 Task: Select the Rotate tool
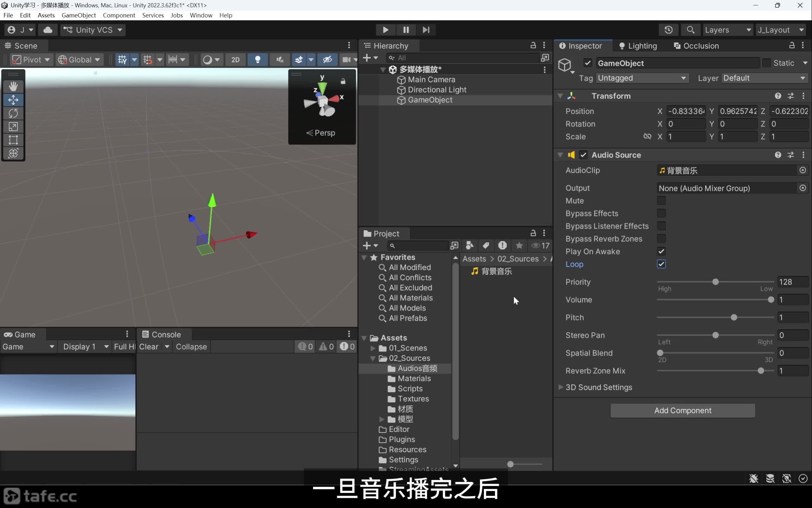coord(13,113)
